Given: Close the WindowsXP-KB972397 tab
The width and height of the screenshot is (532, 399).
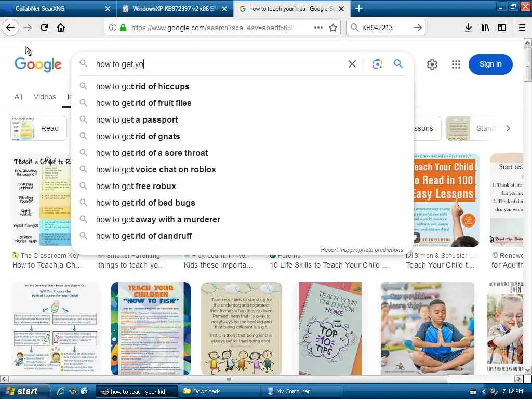Looking at the screenshot, I should click(x=224, y=9).
